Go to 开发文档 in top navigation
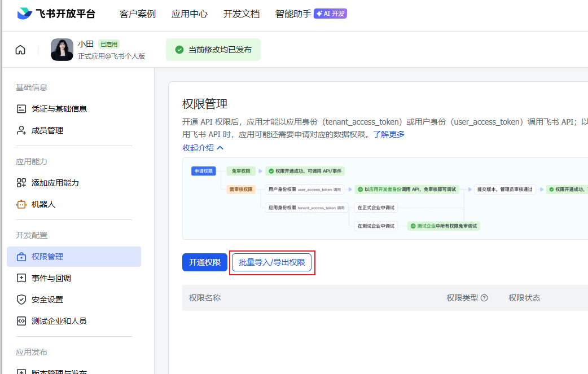Image resolution: width=588 pixels, height=374 pixels. 242,14
